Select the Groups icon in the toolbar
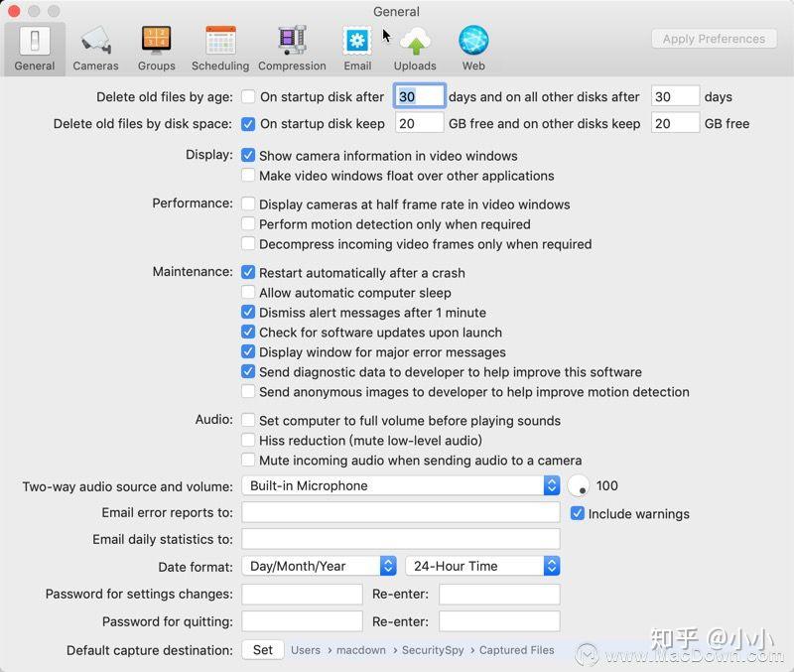The height and width of the screenshot is (672, 794). (156, 45)
